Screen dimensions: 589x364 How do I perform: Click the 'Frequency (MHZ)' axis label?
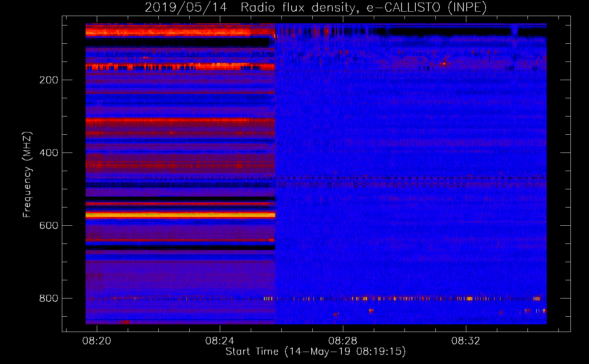(27, 175)
